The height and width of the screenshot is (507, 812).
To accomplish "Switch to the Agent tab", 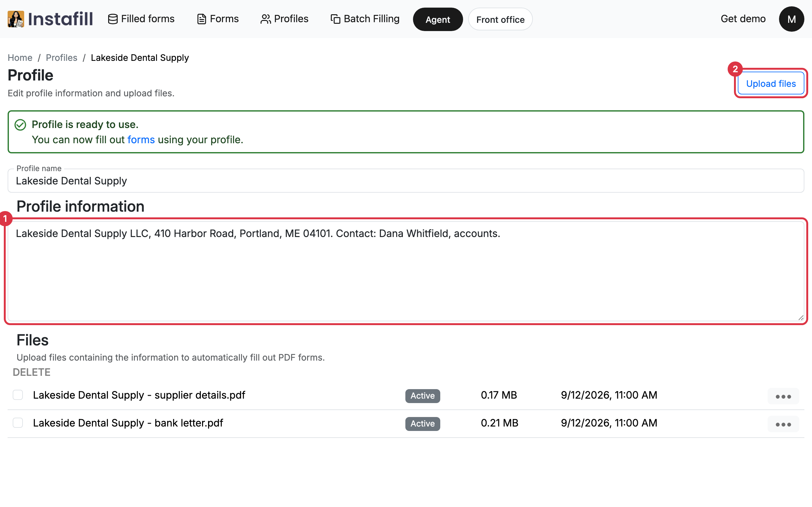I will 437,19.
